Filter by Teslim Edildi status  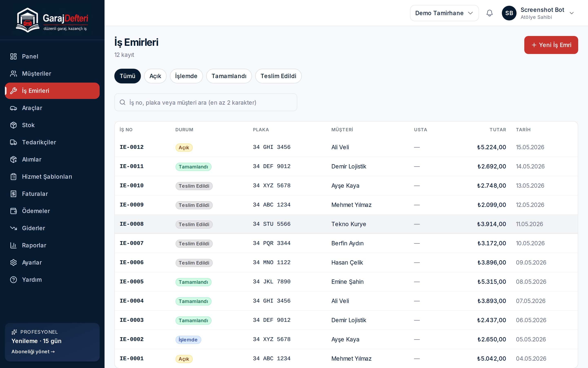(278, 76)
